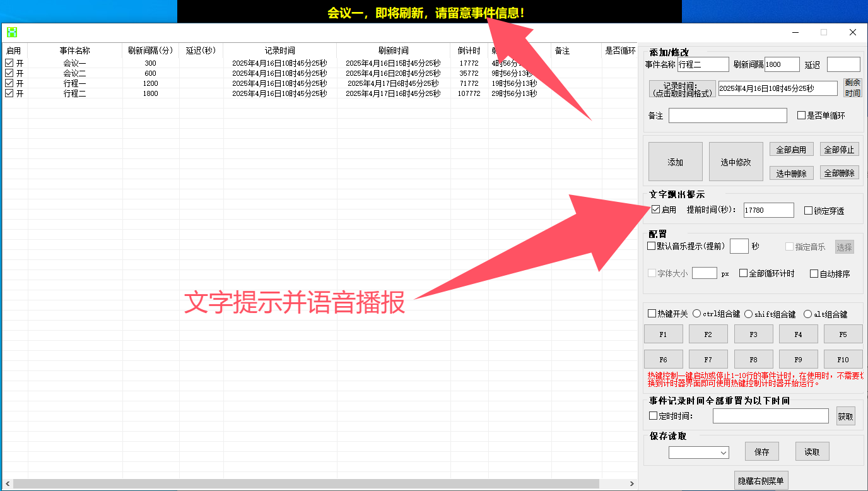Sort by 事件名称 column header

(x=74, y=50)
